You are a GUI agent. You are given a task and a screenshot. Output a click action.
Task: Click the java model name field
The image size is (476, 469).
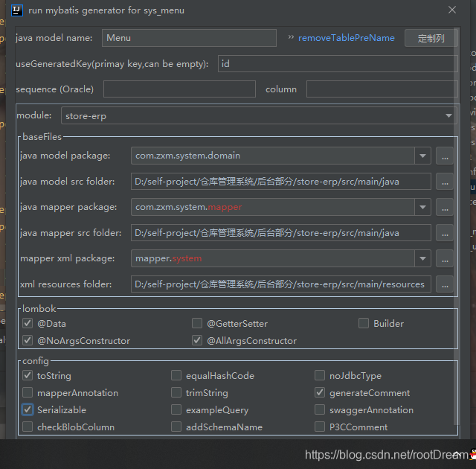189,38
